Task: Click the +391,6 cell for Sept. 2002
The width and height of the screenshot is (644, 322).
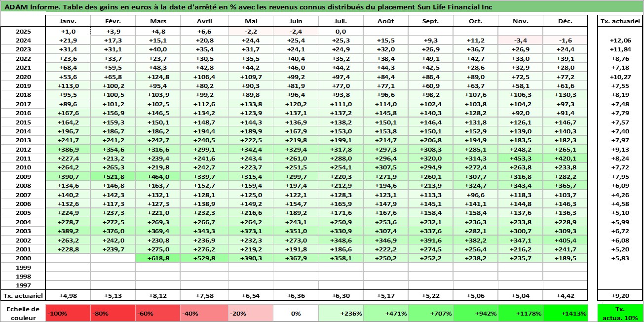Action: tap(431, 240)
